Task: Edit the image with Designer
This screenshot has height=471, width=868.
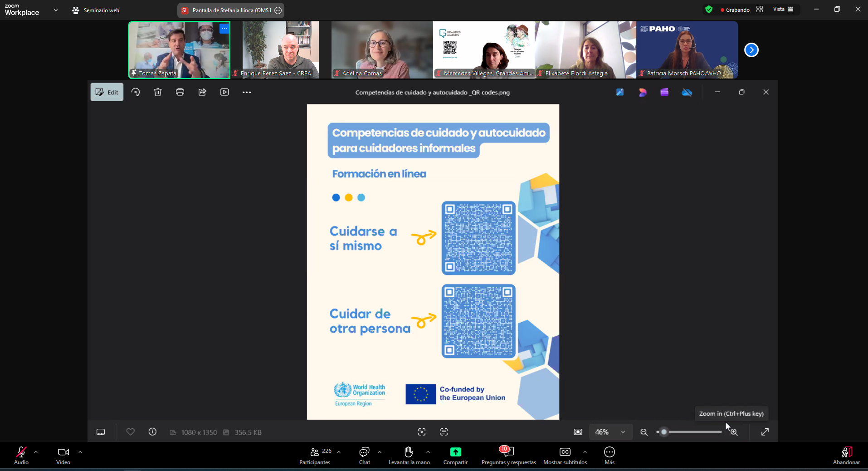Action: pyautogui.click(x=642, y=92)
